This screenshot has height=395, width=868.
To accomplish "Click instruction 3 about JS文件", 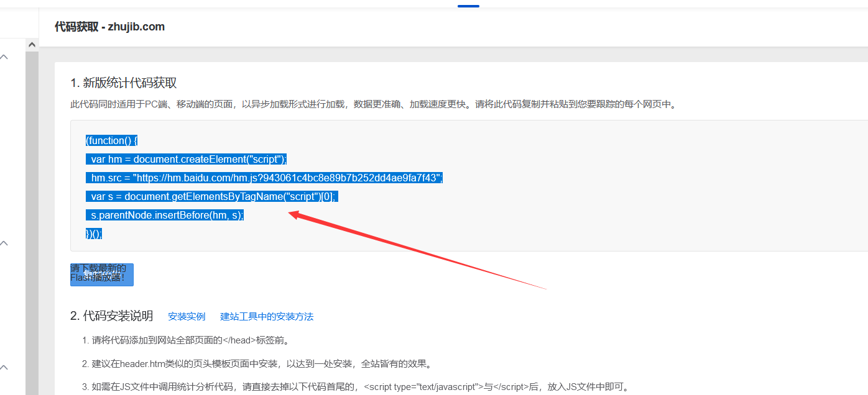I will pos(355,388).
